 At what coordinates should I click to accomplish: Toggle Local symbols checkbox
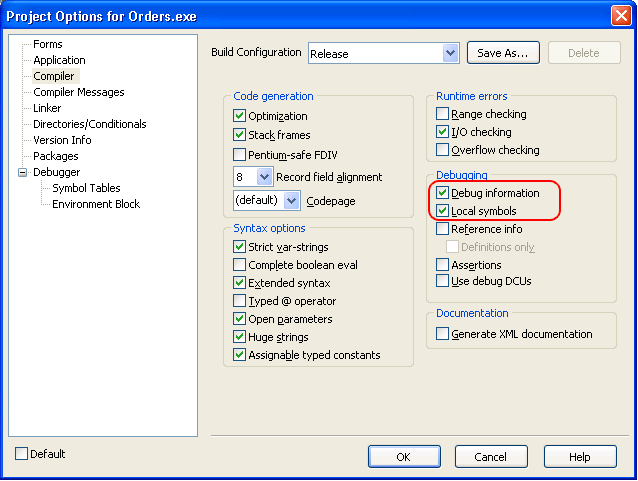pos(443,211)
